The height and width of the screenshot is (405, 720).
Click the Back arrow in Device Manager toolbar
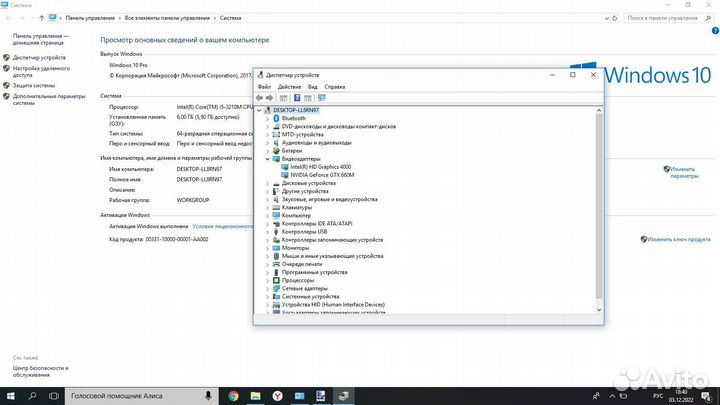[x=260, y=98]
